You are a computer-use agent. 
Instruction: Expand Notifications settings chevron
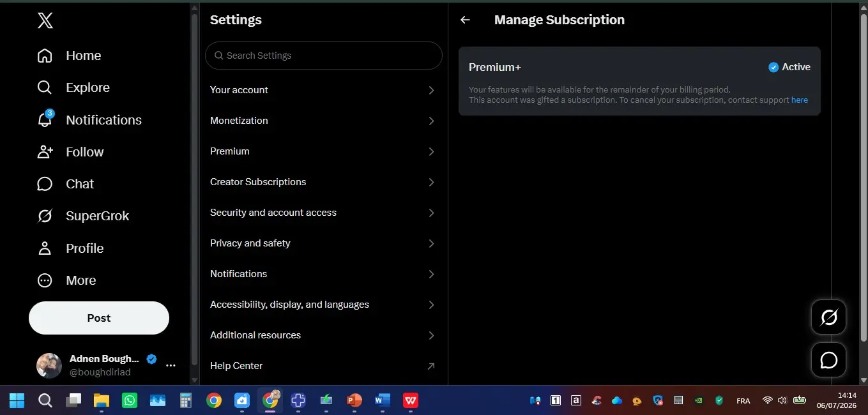pos(431,274)
